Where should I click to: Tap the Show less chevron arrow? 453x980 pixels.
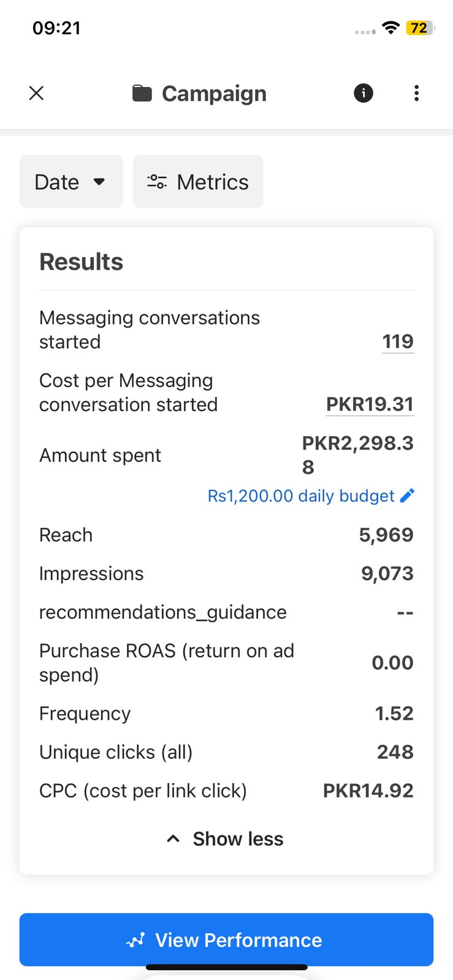[173, 839]
